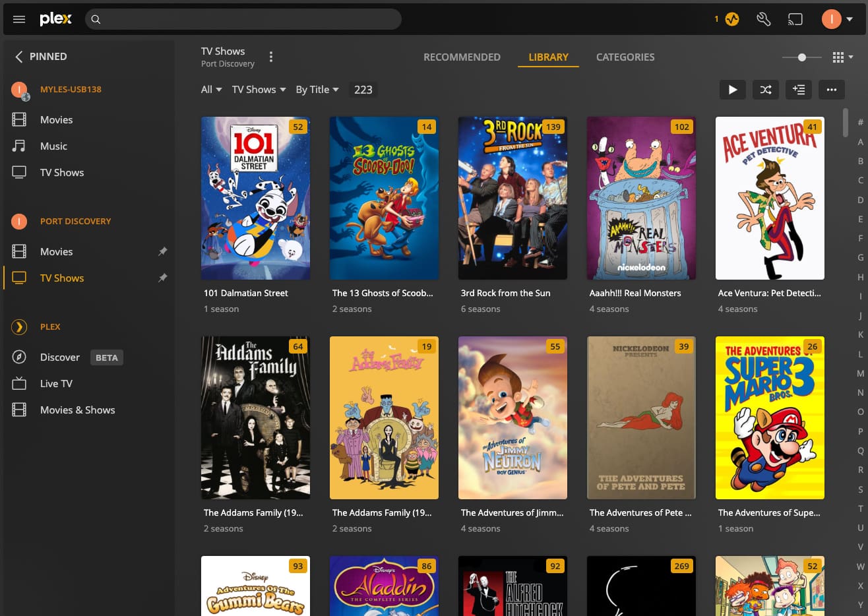Click the Plex logo
Image resolution: width=868 pixels, height=616 pixels.
[55, 19]
